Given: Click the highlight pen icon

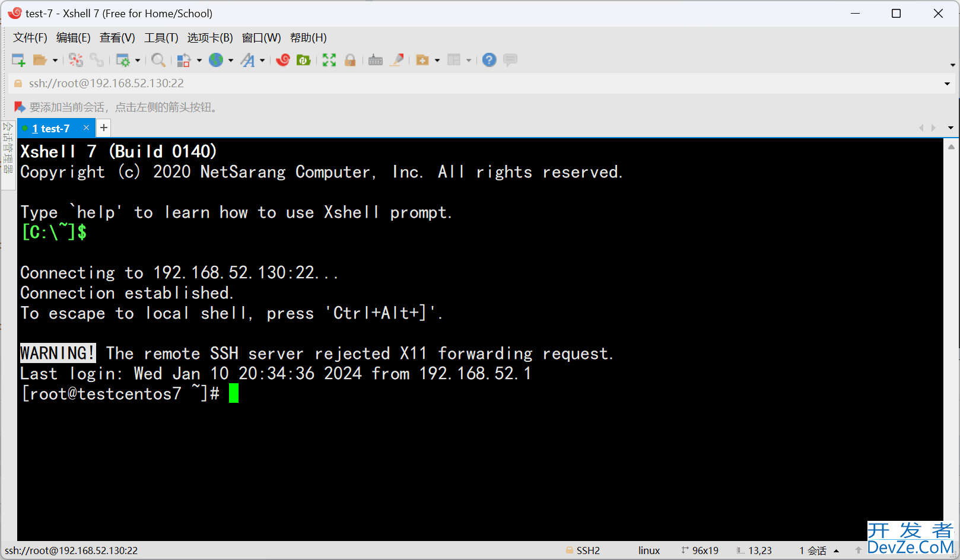Looking at the screenshot, I should coord(397,60).
